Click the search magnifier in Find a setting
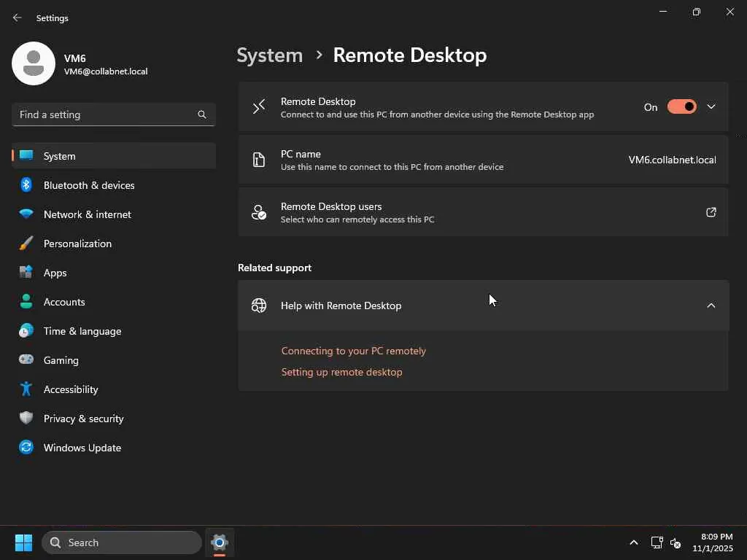The height and width of the screenshot is (560, 747). point(202,114)
